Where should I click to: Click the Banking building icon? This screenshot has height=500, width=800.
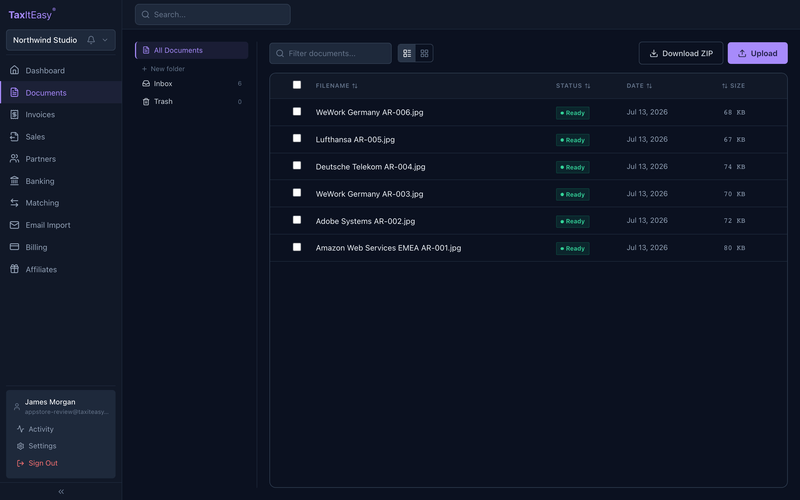(14, 181)
